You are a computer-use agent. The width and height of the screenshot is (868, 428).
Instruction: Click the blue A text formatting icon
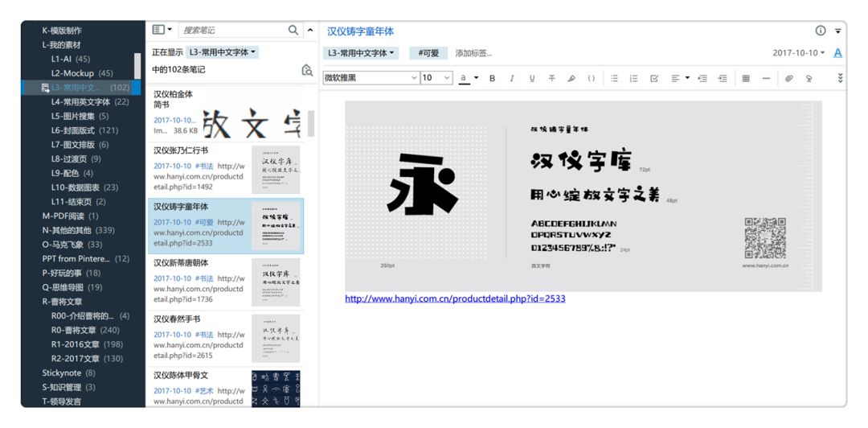(x=837, y=52)
